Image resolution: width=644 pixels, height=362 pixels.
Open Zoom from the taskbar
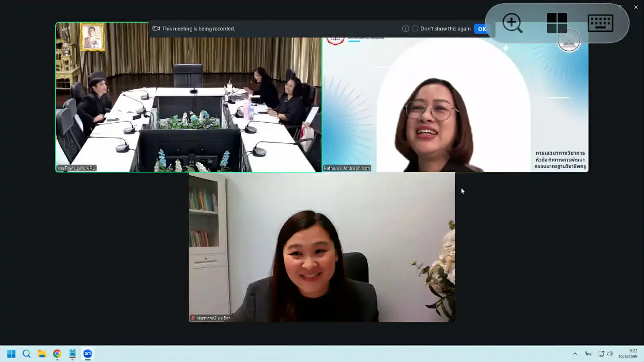pos(87,354)
